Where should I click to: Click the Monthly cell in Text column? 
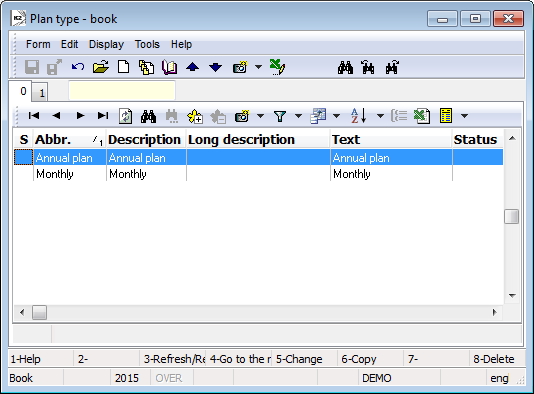click(391, 174)
